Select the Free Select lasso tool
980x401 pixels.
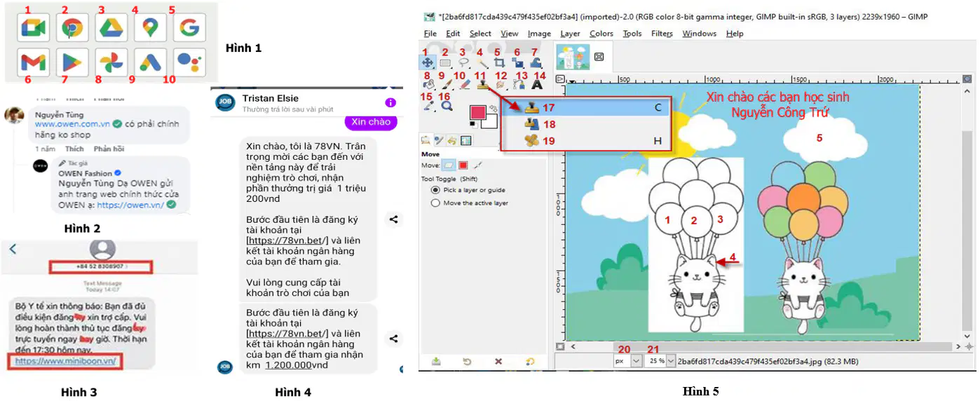(x=463, y=63)
